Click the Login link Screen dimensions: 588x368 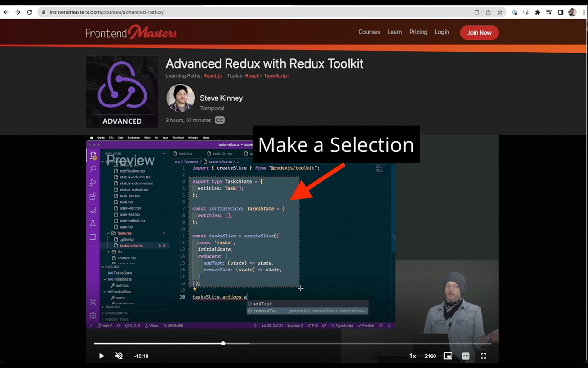coord(441,32)
